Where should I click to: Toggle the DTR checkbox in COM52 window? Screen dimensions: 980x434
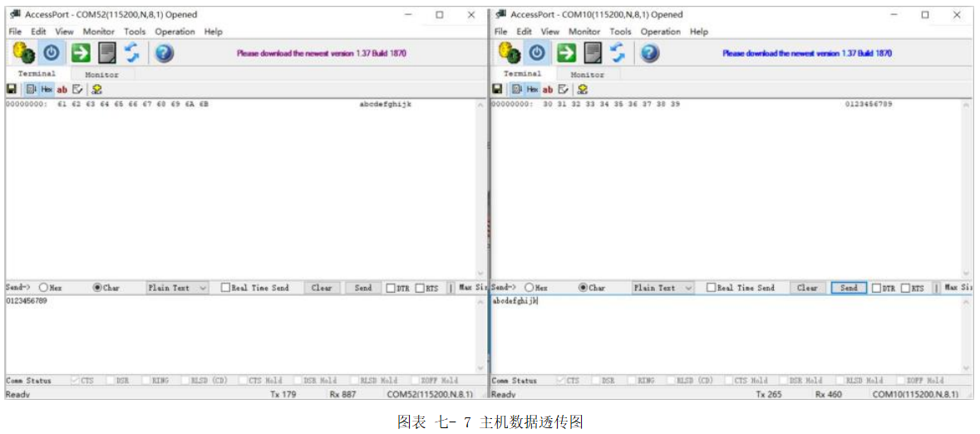(391, 288)
